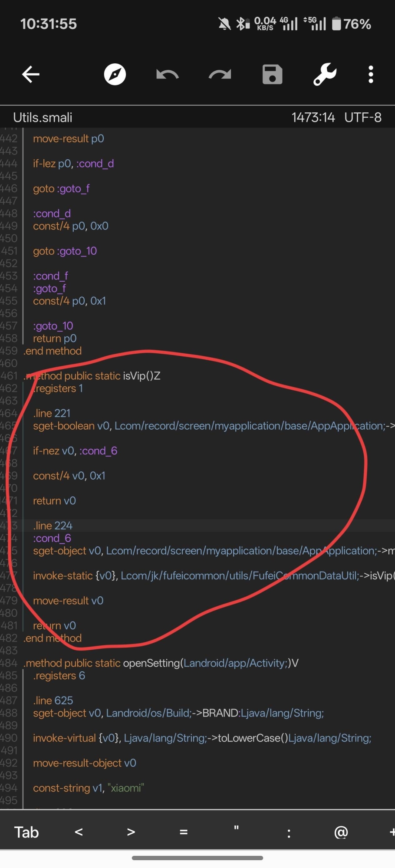Tap the 'return v0' line after const/4
This screenshot has width=395, height=868.
[55, 501]
